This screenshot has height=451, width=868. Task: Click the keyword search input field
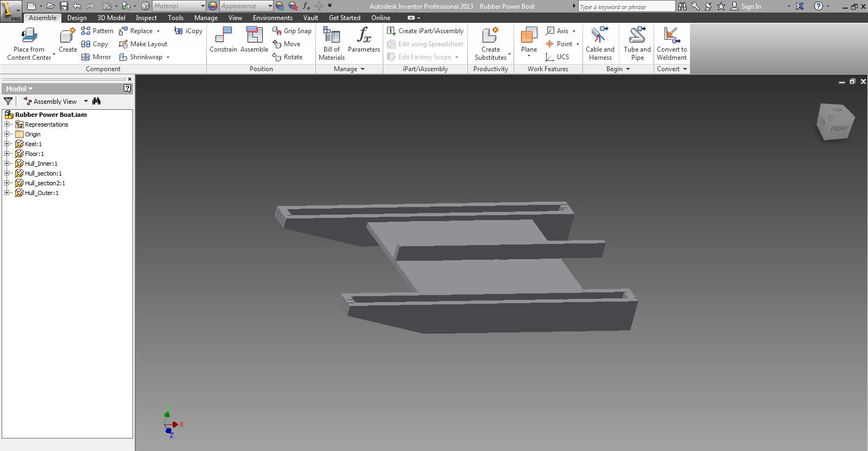coord(626,7)
